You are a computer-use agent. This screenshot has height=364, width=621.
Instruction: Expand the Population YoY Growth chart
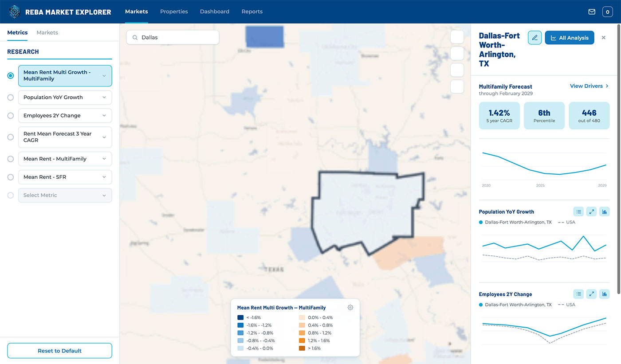(x=591, y=212)
